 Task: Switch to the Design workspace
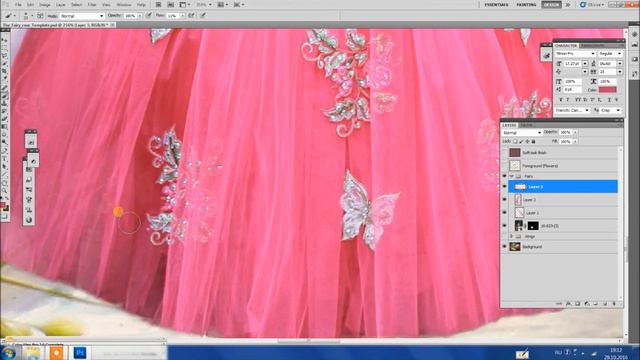pyautogui.click(x=551, y=5)
